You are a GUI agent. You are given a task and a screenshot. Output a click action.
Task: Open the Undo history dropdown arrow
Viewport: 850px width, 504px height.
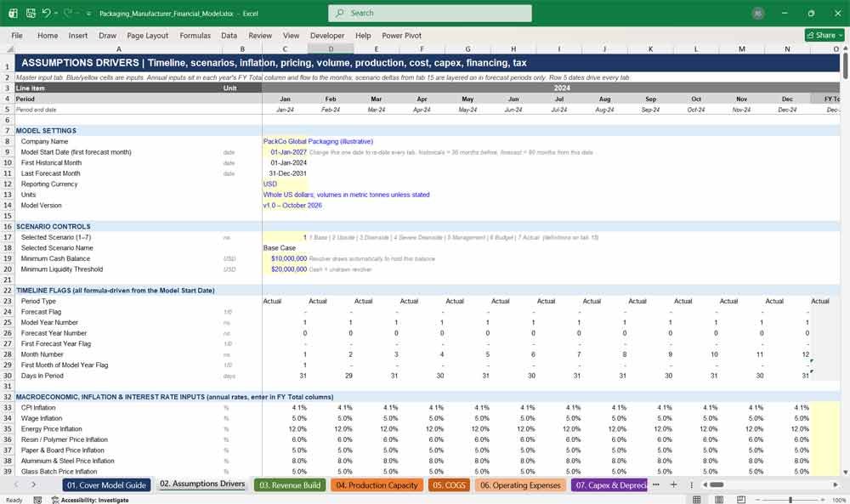56,14
